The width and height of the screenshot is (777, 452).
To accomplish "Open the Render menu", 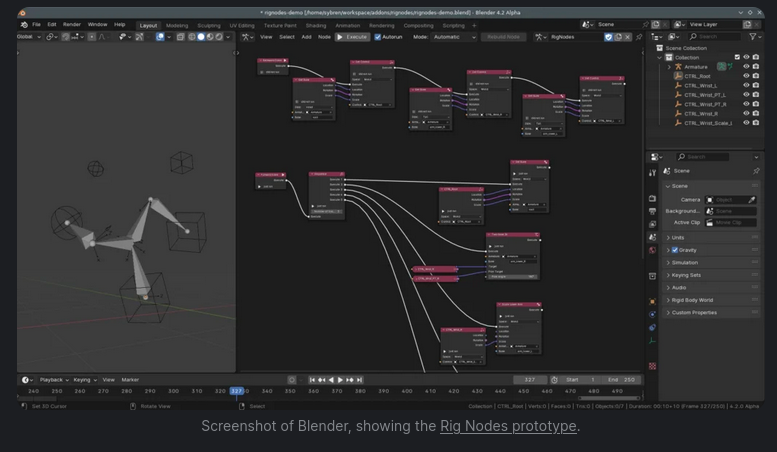I will pyautogui.click(x=72, y=24).
